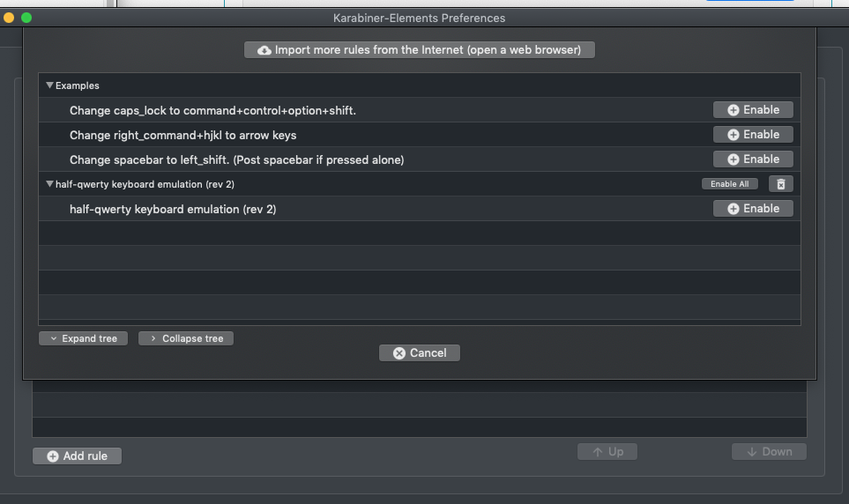Click the up arrow icon on the Up button
The width and height of the screenshot is (849, 504).
coord(597,452)
